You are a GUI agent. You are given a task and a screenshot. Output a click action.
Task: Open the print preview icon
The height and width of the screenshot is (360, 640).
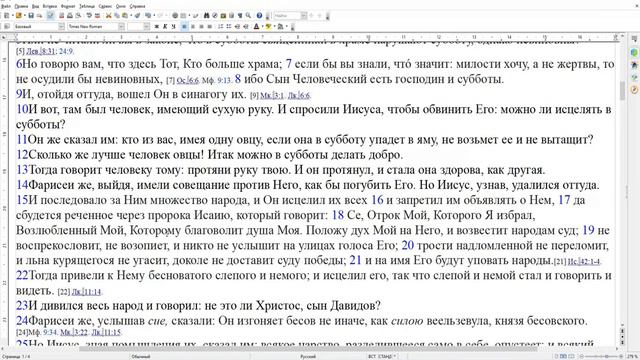[78, 16]
